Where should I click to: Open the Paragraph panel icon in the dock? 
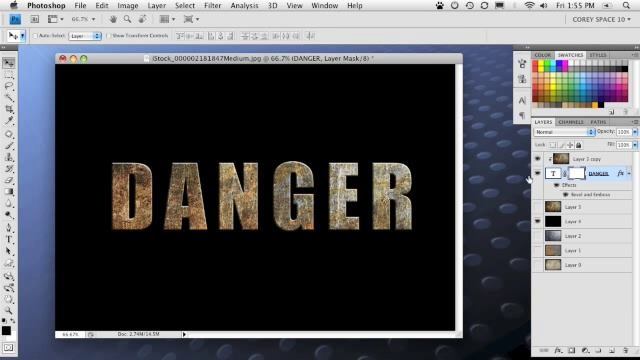pos(522,116)
